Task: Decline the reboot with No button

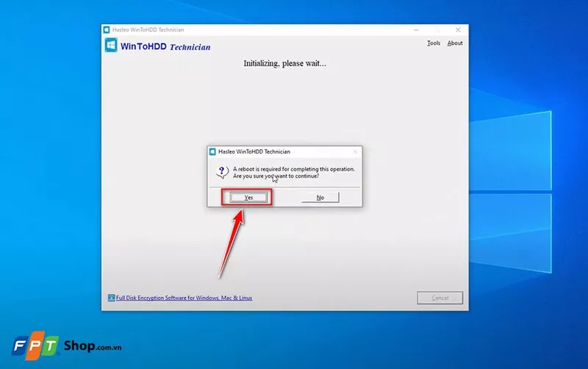Action: tap(320, 197)
